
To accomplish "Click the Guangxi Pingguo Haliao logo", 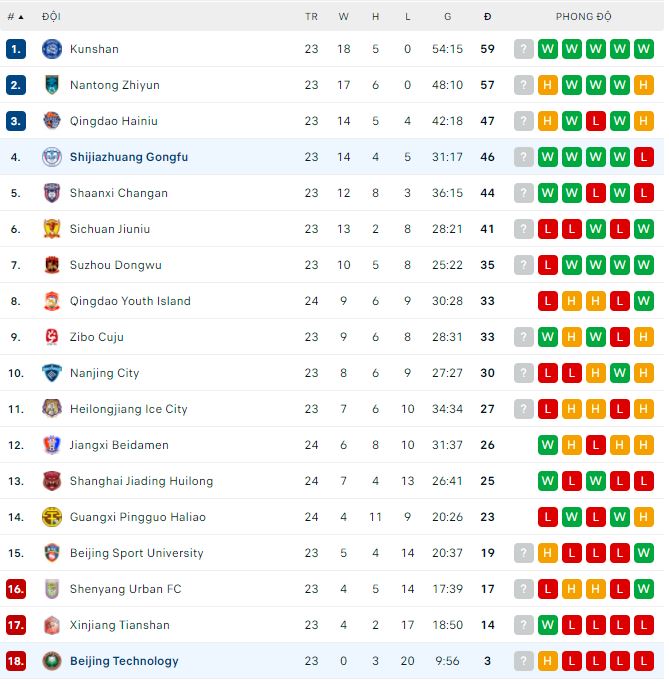I will (52, 517).
